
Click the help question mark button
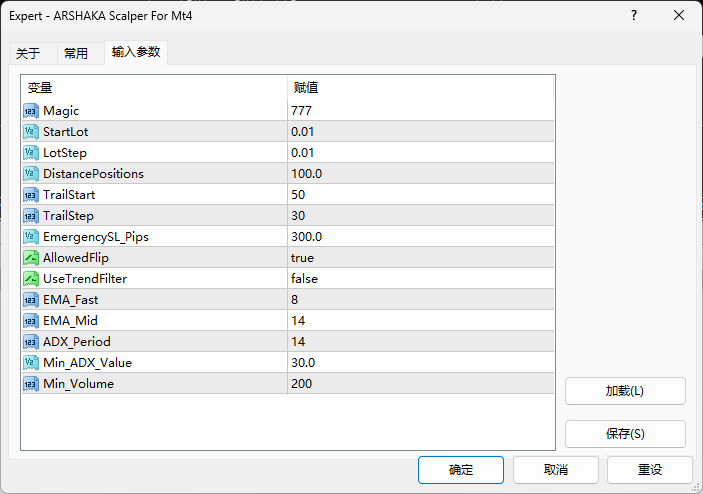634,16
